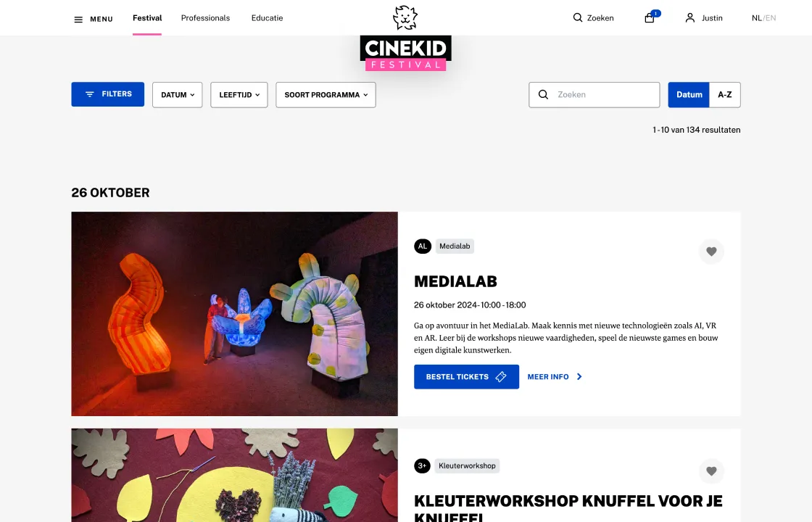Expand the DATUM dropdown filter
This screenshot has height=522, width=812.
pos(177,95)
